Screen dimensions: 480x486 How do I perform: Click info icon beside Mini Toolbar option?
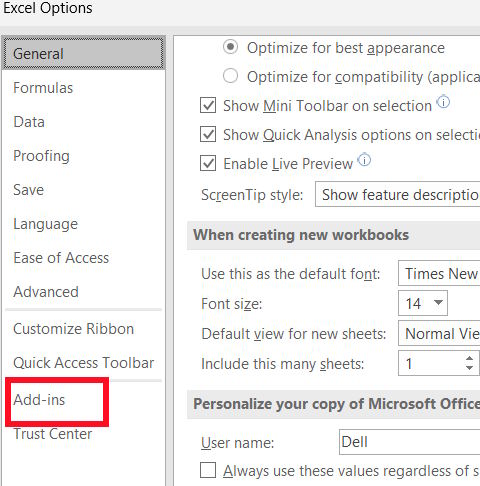443,102
